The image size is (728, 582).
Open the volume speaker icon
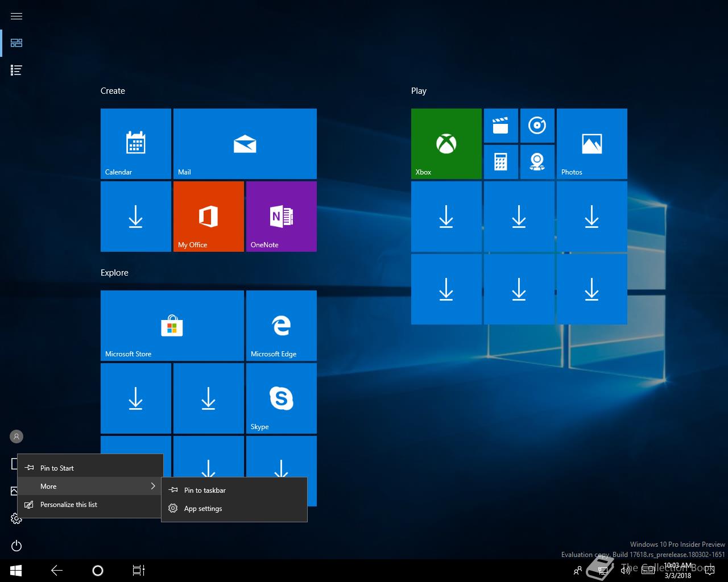[x=626, y=571]
